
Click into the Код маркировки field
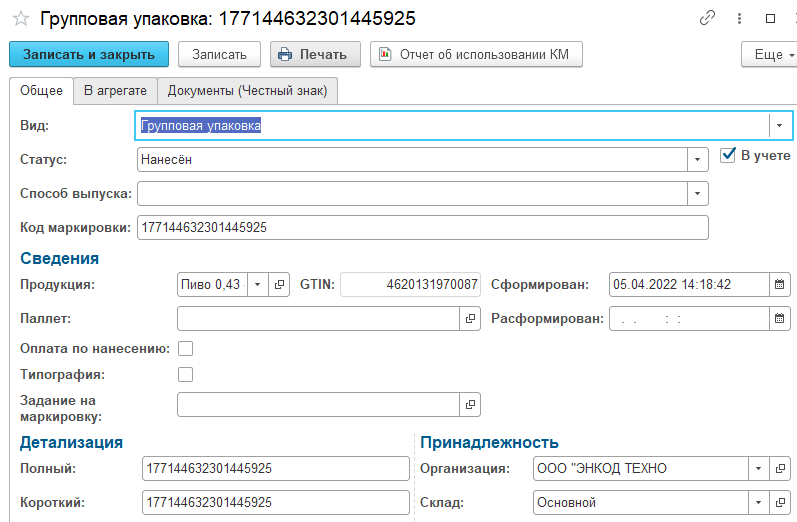click(420, 227)
